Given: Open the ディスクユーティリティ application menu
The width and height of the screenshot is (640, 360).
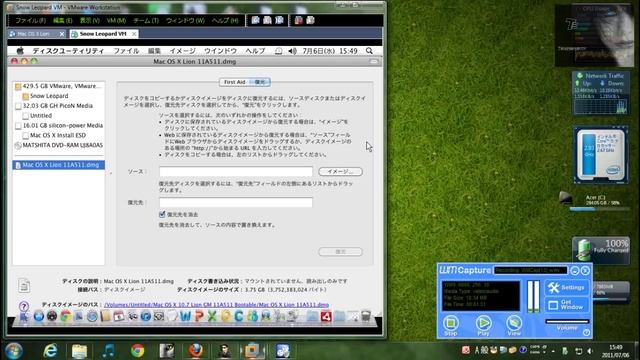Looking at the screenshot, I should 68,51.
